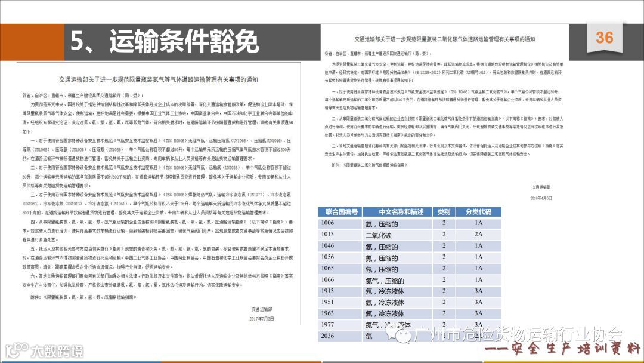
Task: Click the "中文名称和描述" column header
Action: (x=397, y=212)
